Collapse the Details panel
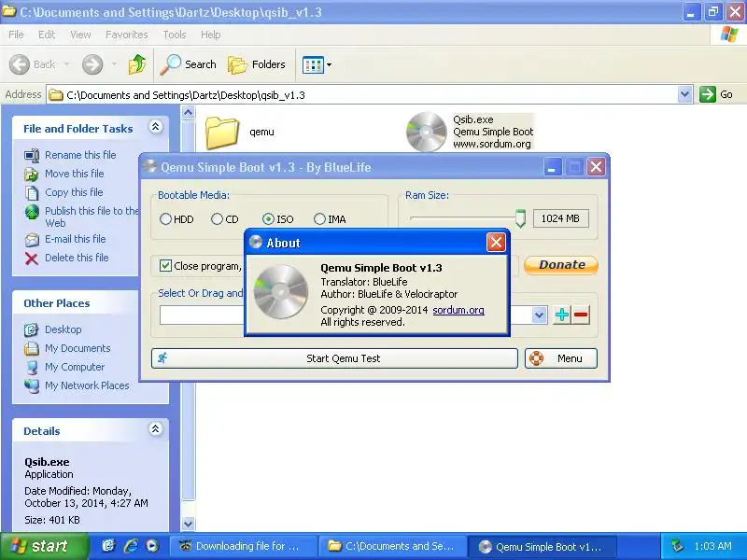Screen dimensions: 747x560 pos(156,429)
